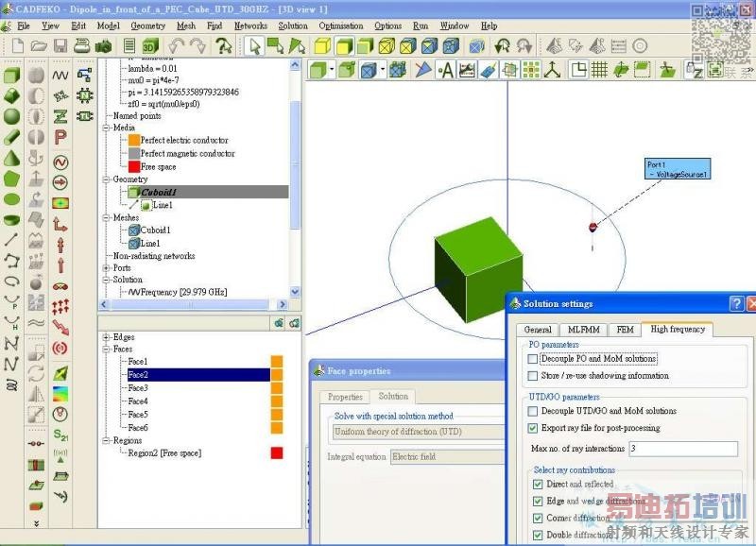This screenshot has height=546, width=756.
Task: Click the New model icon
Action: coord(18,46)
